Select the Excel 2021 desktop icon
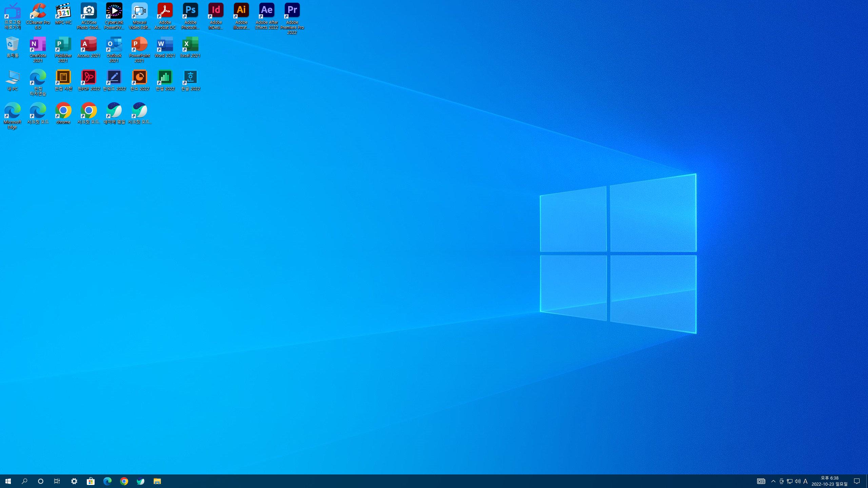The width and height of the screenshot is (868, 488). pyautogui.click(x=190, y=47)
